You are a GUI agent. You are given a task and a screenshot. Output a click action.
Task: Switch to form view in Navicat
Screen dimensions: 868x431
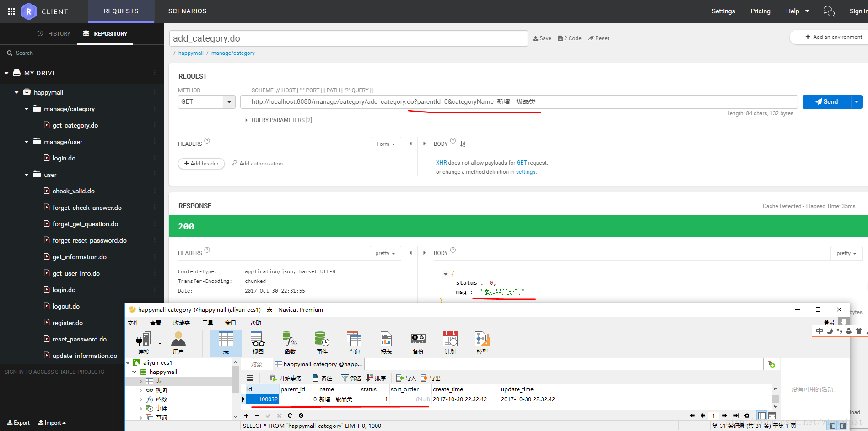(x=772, y=415)
